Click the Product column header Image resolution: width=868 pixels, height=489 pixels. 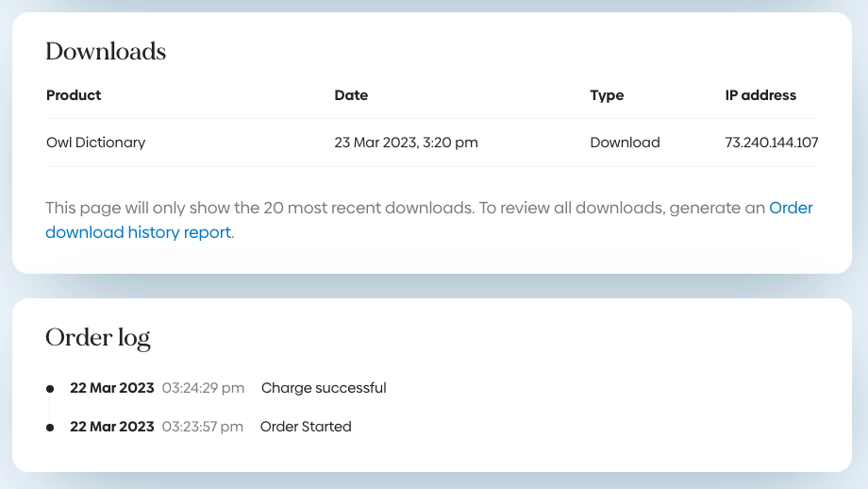pyautogui.click(x=74, y=95)
